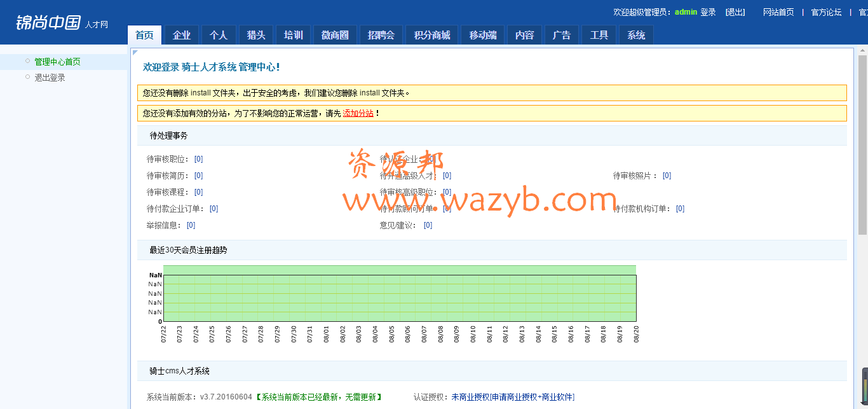868x409 pixels.
Task: Click the 锦尚中国 人才网 logo
Action: 62,22
